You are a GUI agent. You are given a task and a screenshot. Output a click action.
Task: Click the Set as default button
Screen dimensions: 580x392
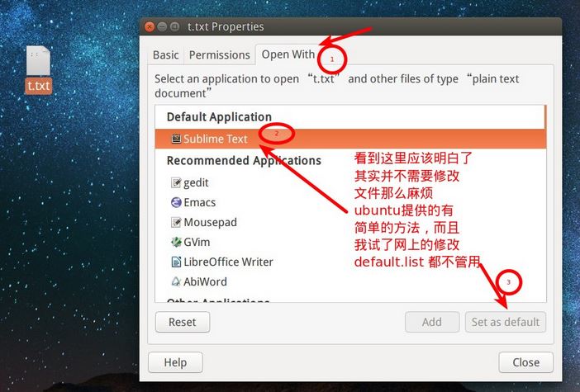pos(506,322)
